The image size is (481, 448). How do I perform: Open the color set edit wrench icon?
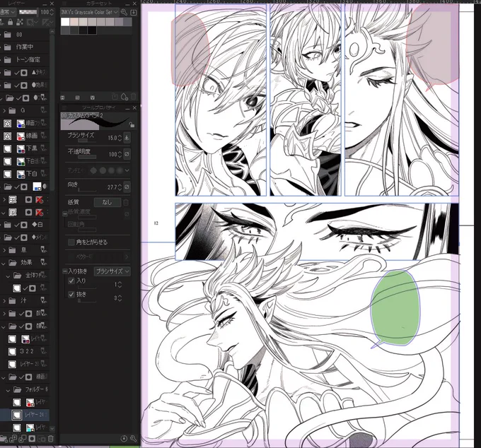(x=124, y=12)
